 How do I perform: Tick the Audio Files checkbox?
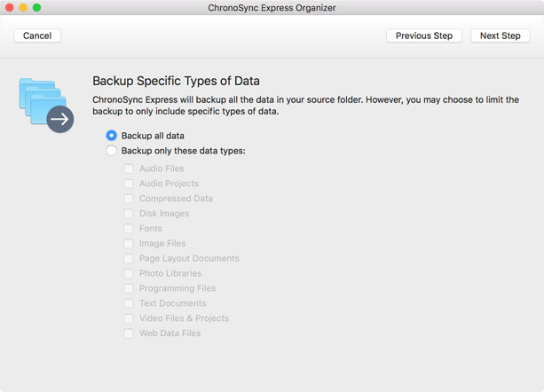click(129, 169)
